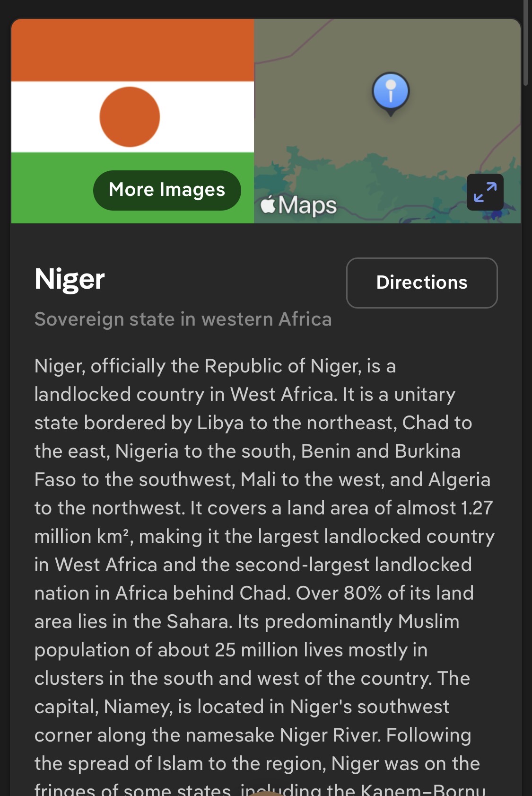532x796 pixels.
Task: Click the '1.27' land area figure
Action: [477, 508]
